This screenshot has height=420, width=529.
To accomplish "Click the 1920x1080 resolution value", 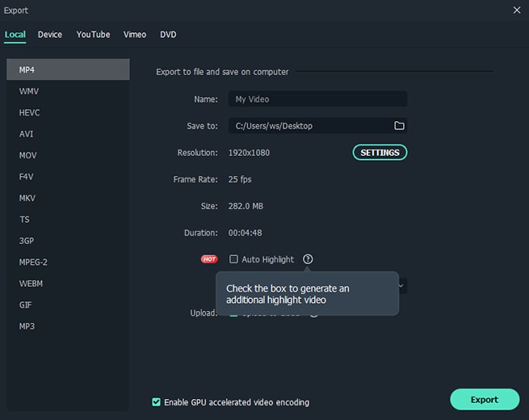I will tap(249, 153).
